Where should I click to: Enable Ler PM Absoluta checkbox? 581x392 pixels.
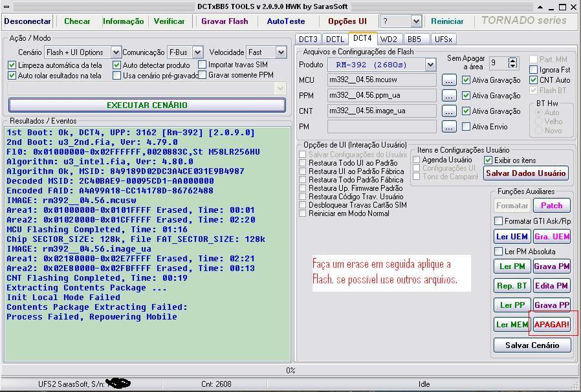pos(499,252)
